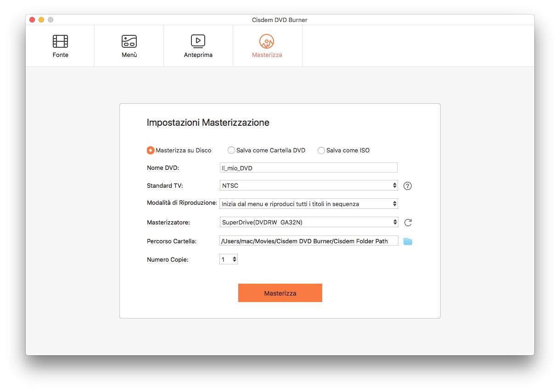Select Salva come Cartella DVD option
560x392 pixels.
pyautogui.click(x=231, y=151)
